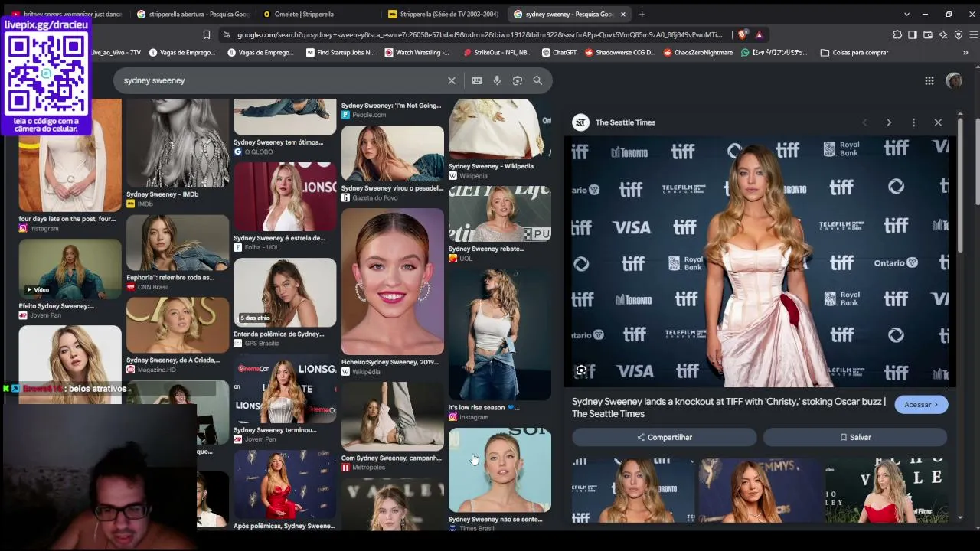This screenshot has height=551, width=980.
Task: Open the 'Watch Wrestling' bookmark
Action: pyautogui.click(x=417, y=53)
